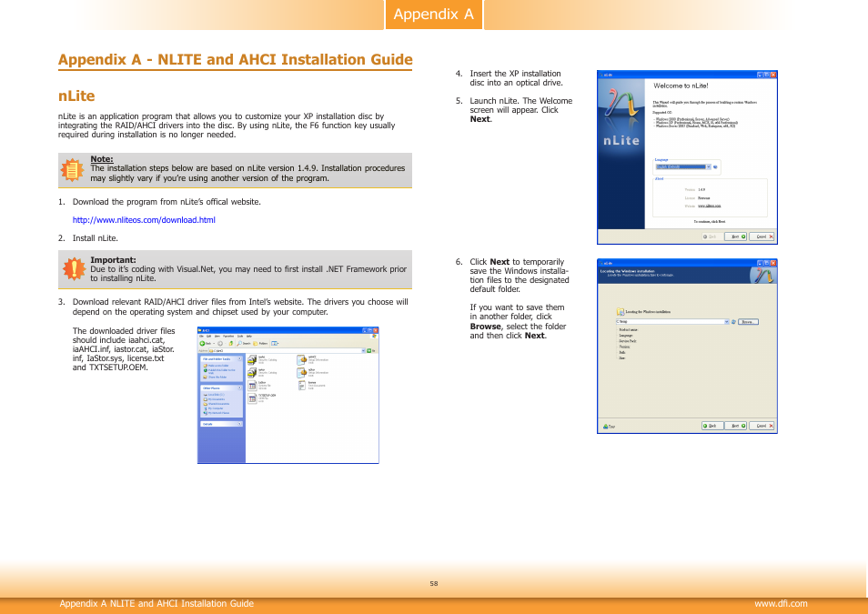The image size is (868, 614).
Task: Open the Favorites menu in the AHCI Explorer window
Action: (228, 336)
